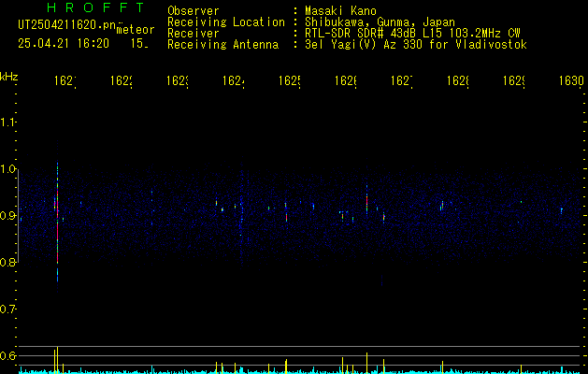The image size is (588, 374).
Task: Click the tall red meteor echo near 1621
Action: (57, 222)
